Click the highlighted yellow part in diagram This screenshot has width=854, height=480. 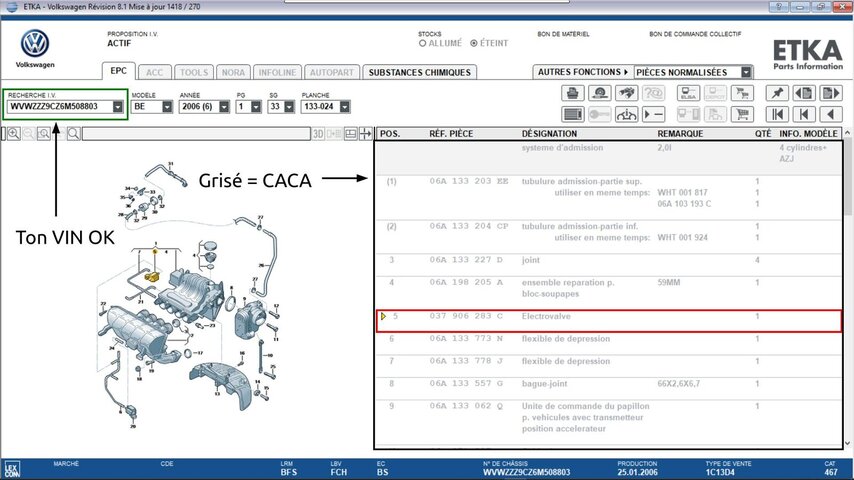(x=151, y=277)
